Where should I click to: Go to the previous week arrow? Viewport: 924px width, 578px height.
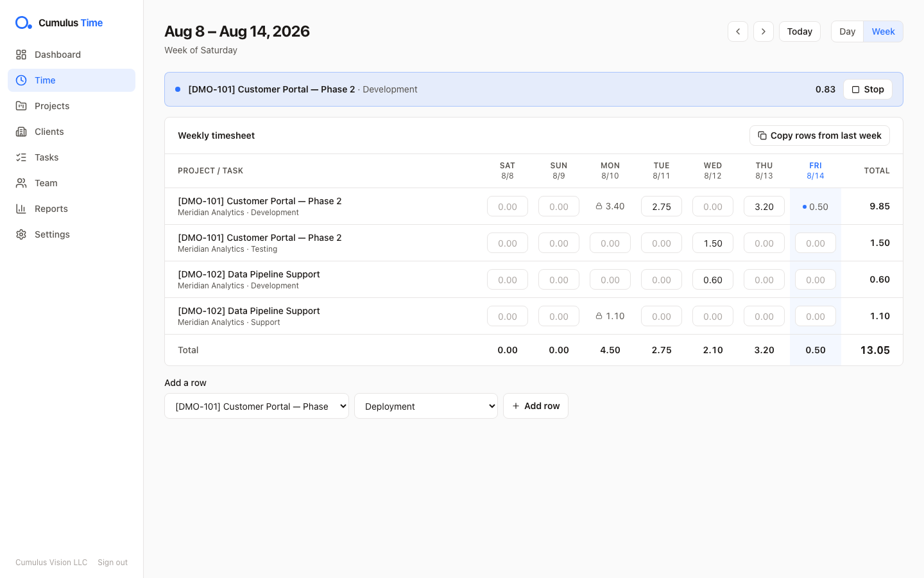coord(738,31)
